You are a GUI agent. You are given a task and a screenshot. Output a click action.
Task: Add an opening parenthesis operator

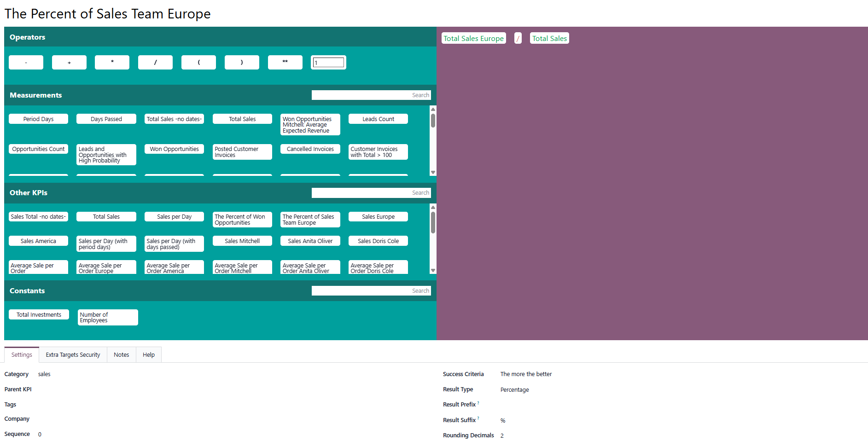[198, 62]
